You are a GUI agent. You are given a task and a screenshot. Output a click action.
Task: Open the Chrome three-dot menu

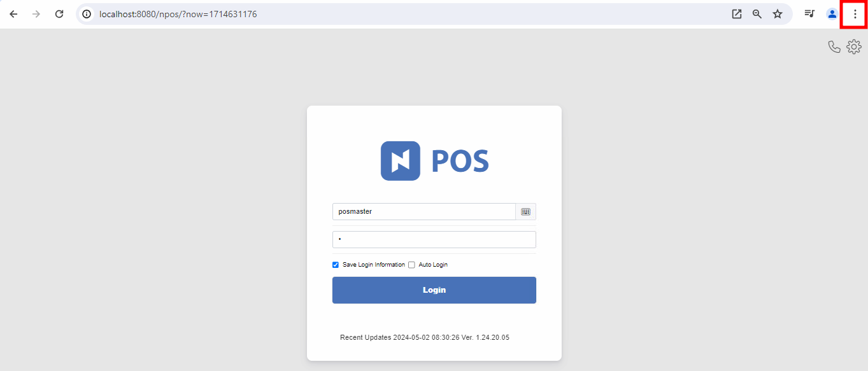[854, 13]
